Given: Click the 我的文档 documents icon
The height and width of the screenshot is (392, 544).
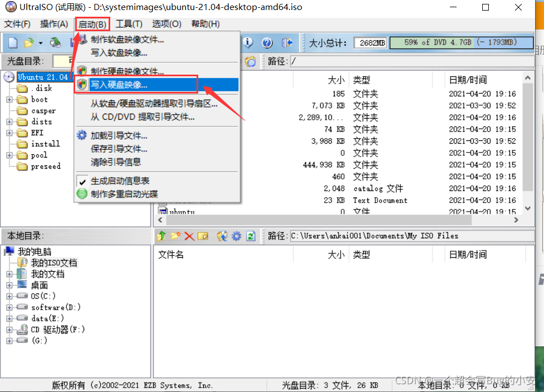Looking at the screenshot, I should (x=22, y=274).
